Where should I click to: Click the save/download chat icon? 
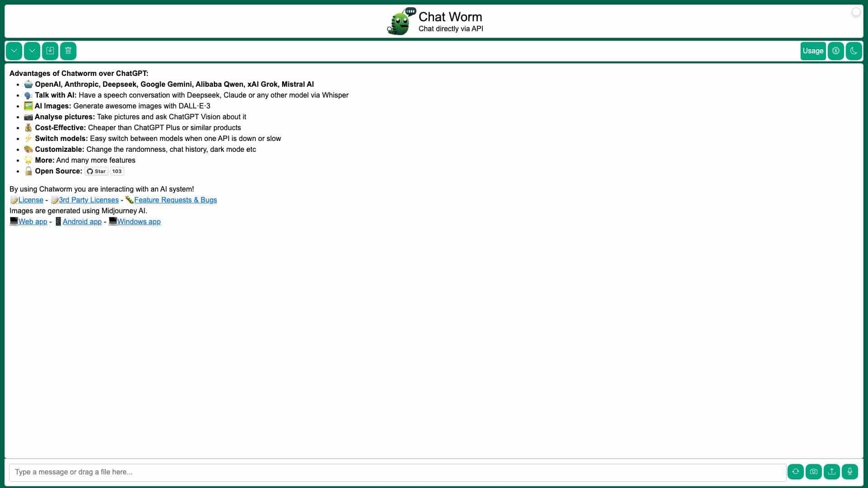click(x=50, y=51)
